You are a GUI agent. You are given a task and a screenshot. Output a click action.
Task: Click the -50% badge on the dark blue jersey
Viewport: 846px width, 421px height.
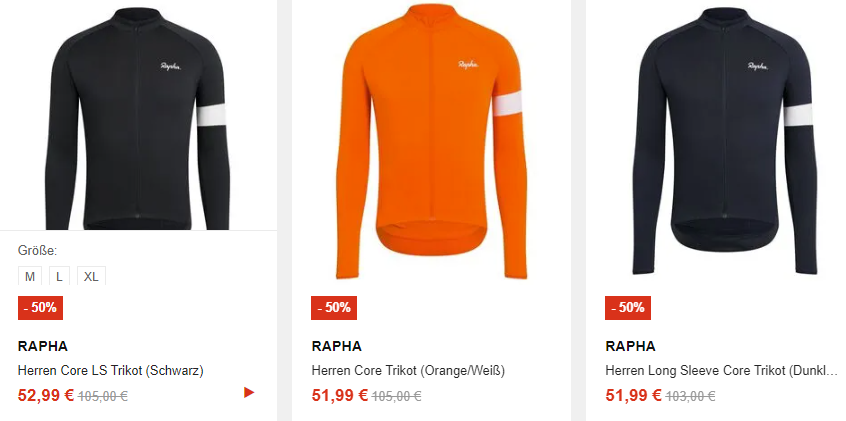tap(627, 308)
